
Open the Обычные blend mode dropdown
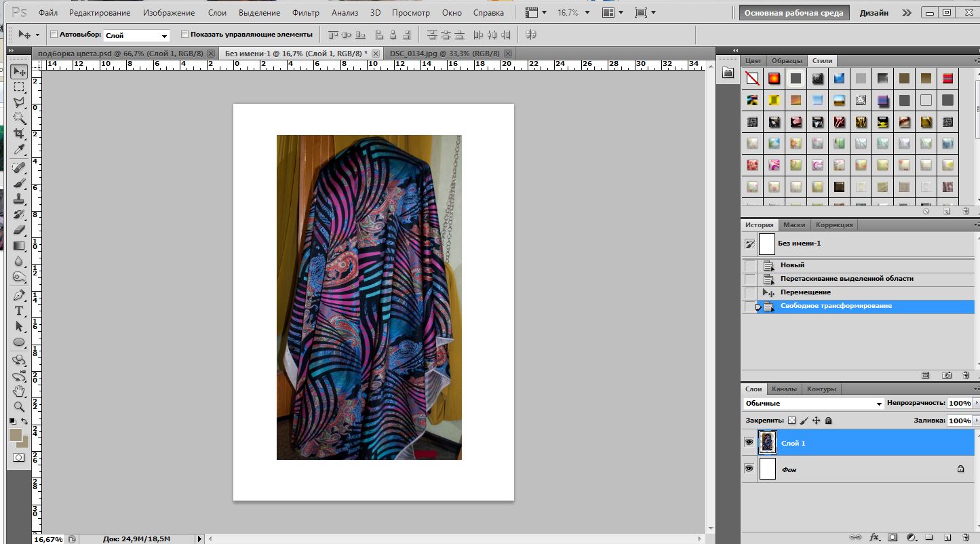point(812,404)
